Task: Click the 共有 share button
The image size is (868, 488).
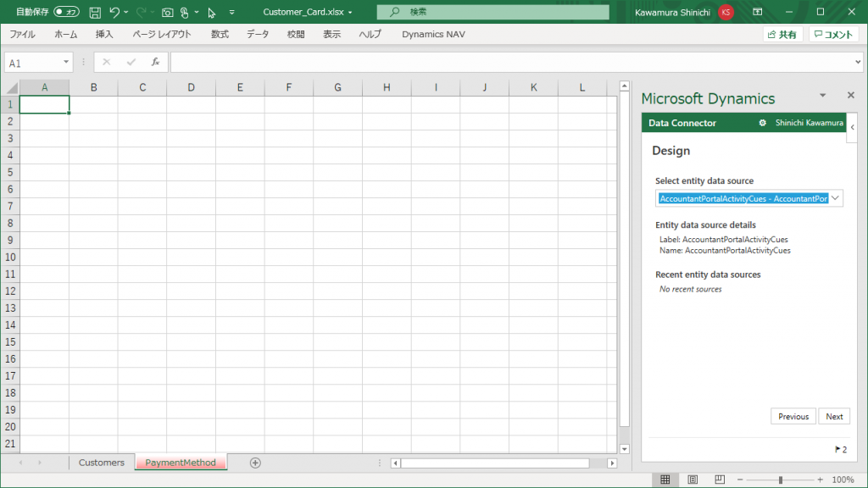Action: (x=782, y=34)
